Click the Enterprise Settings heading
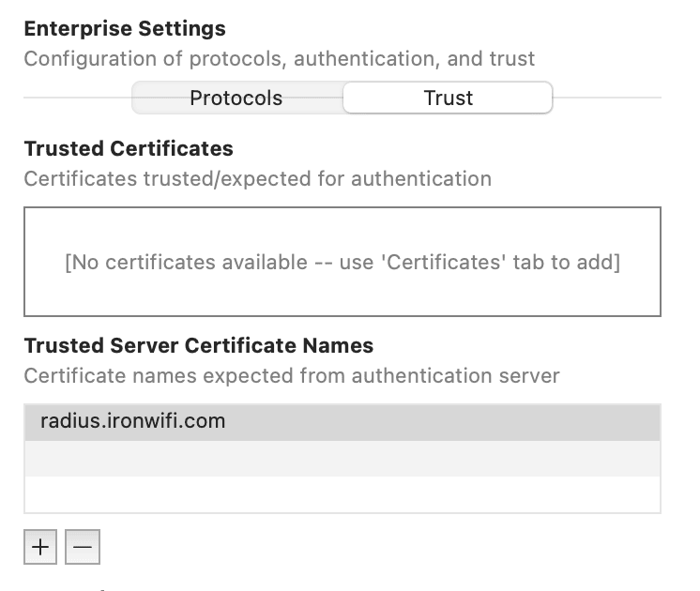Screen dimensions: 700x591 point(125,28)
